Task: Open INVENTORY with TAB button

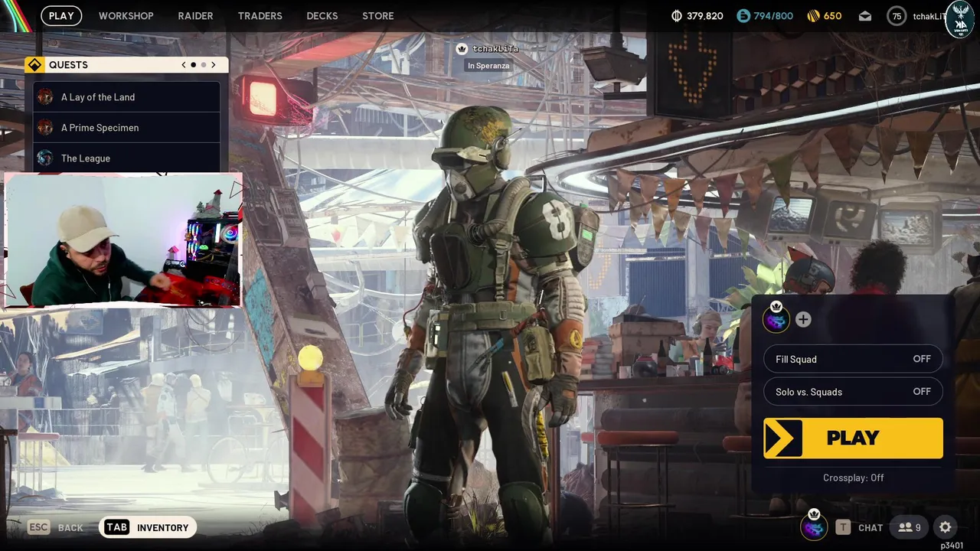Action: click(148, 527)
